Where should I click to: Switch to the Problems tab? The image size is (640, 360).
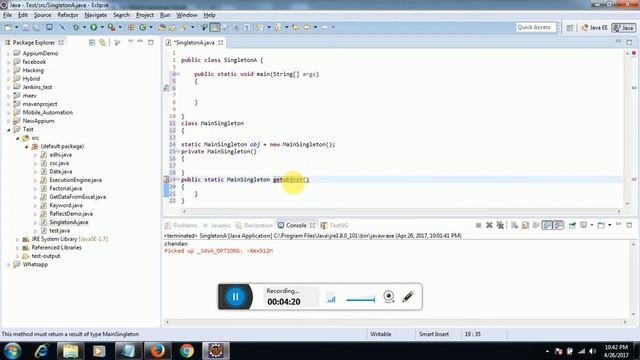coord(181,225)
